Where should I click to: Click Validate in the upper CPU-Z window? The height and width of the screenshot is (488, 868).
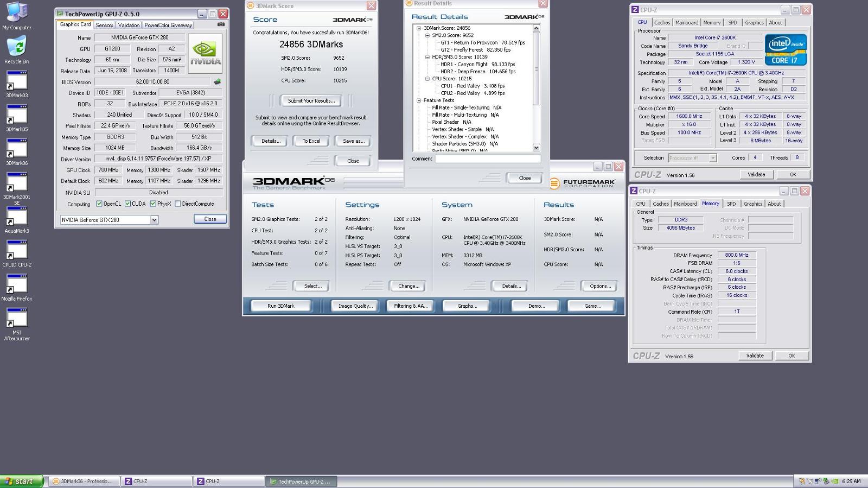pyautogui.click(x=756, y=175)
